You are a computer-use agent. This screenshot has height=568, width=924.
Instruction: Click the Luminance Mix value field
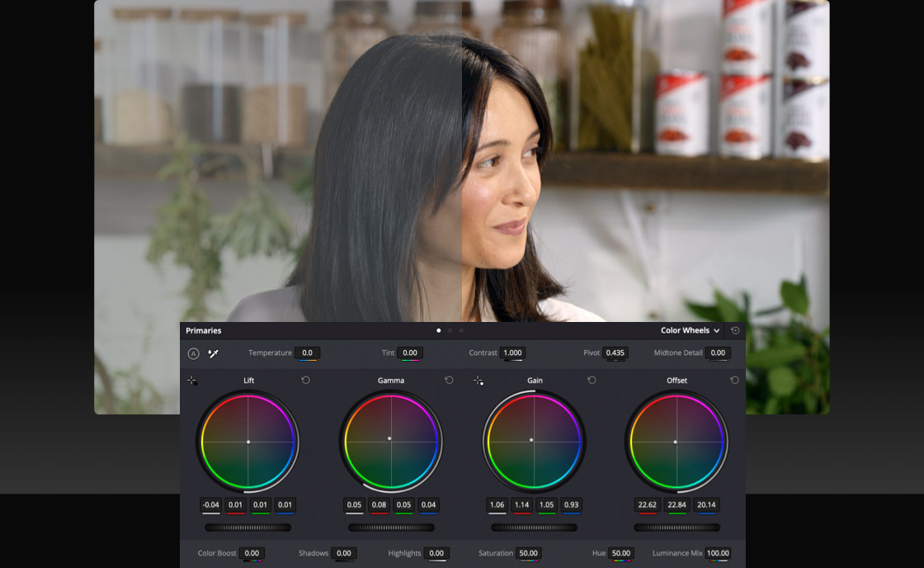[x=717, y=553]
